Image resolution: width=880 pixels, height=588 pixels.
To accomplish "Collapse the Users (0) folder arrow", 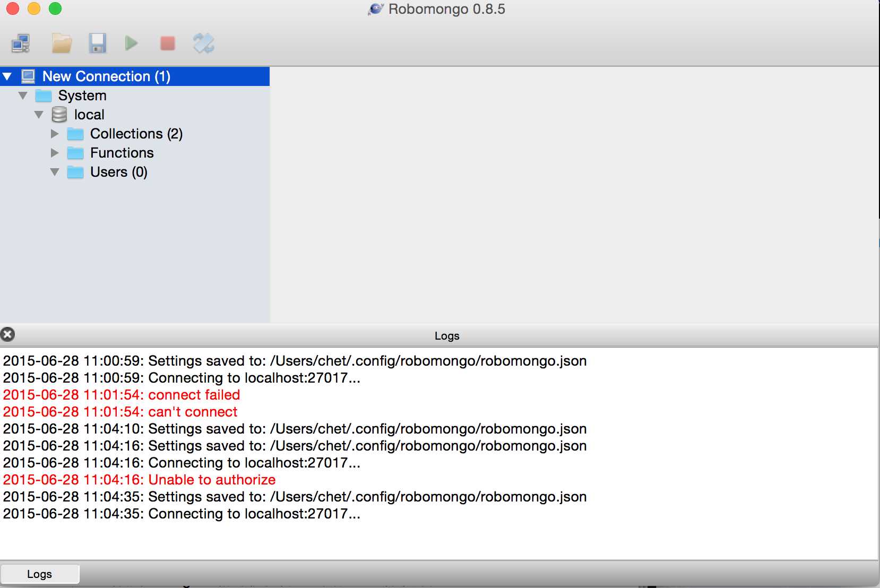I will click(55, 172).
